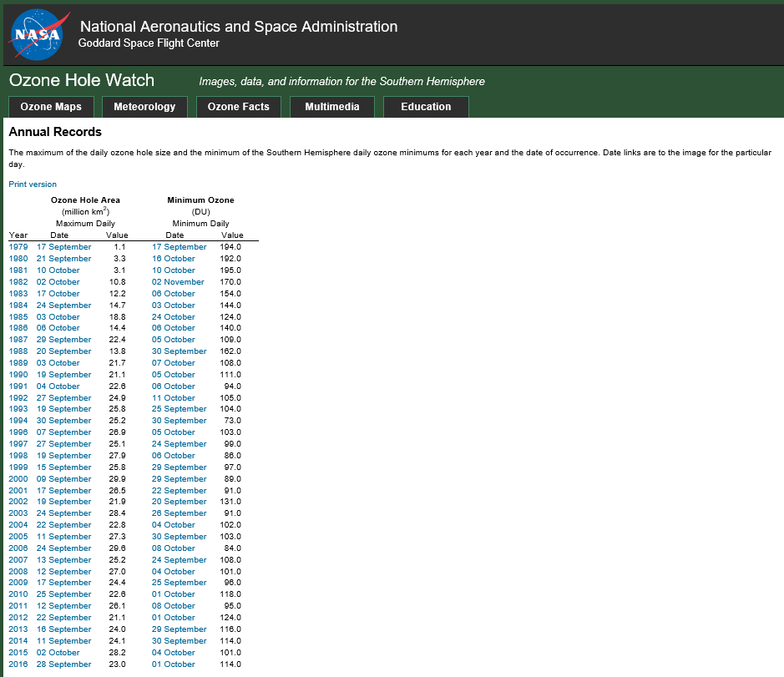Click the 09 September date link
The image size is (784, 677).
63,479
